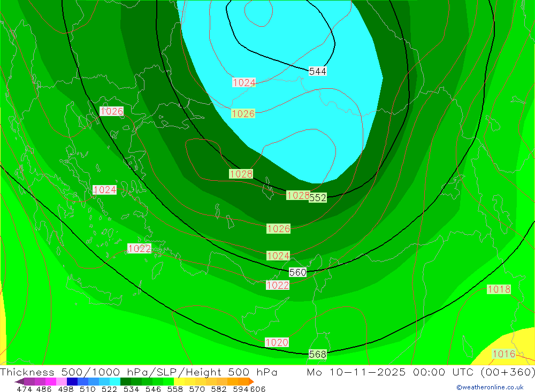Pick the darkest green legend swatch
Screen dimensions: 535x392
(126, 381)
